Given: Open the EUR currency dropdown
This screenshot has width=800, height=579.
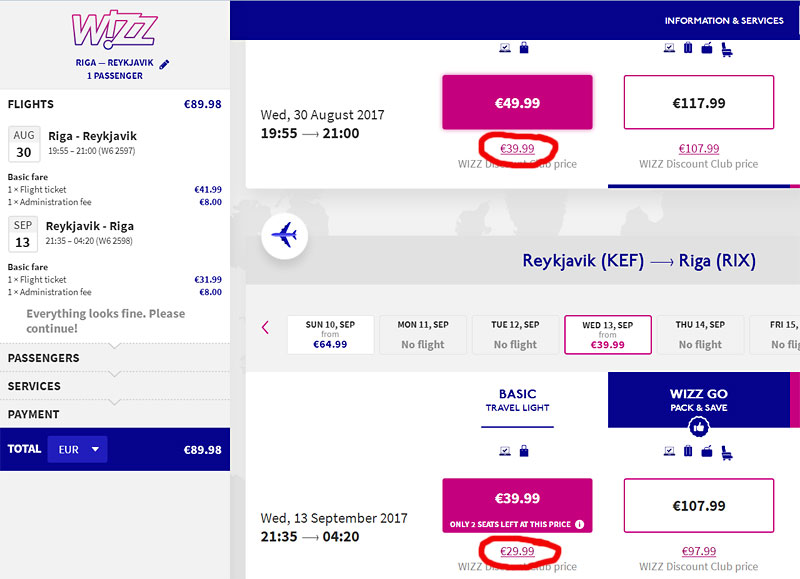Looking at the screenshot, I should click(x=78, y=449).
